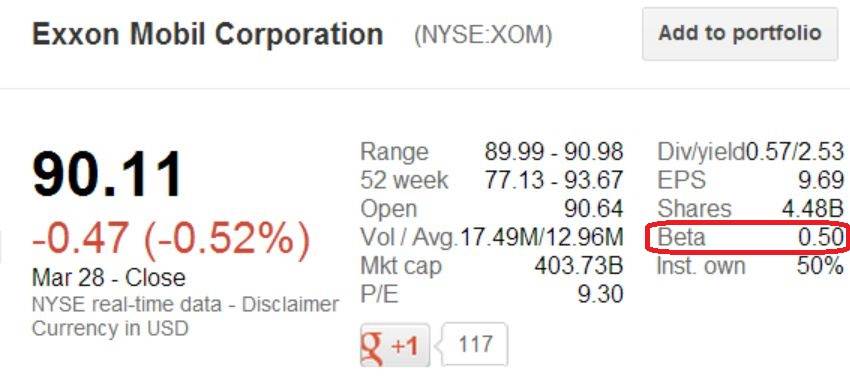Select the Shares value 4.48B
850x380 pixels.
tap(813, 209)
